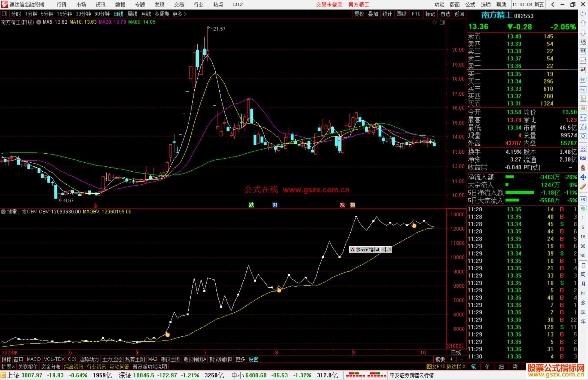Click the 复权 button
Viewport: 588px width, 380px height.
tap(359, 14)
